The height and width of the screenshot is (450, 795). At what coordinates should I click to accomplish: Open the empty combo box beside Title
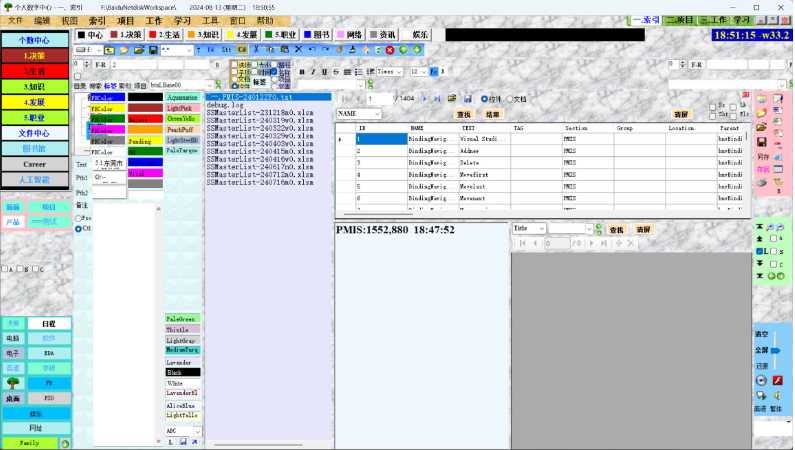point(589,229)
